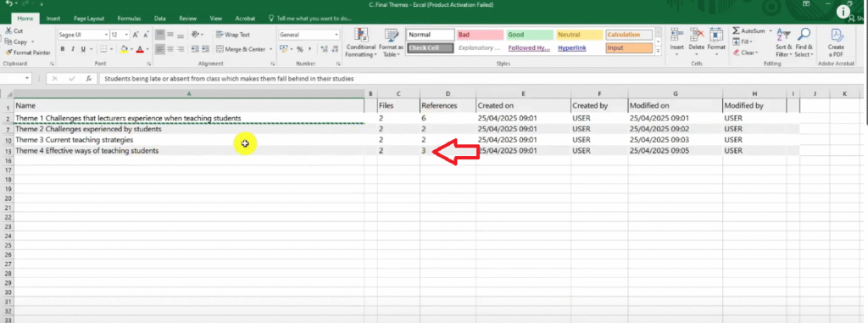Viewport: 868px width, 323px height.
Task: Open the Merge & Center dropdown arrow
Action: click(270, 49)
